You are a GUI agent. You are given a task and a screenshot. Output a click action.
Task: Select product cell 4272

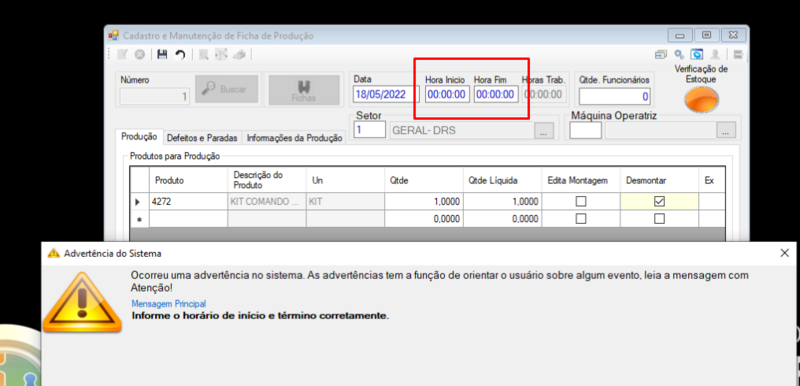(188, 202)
